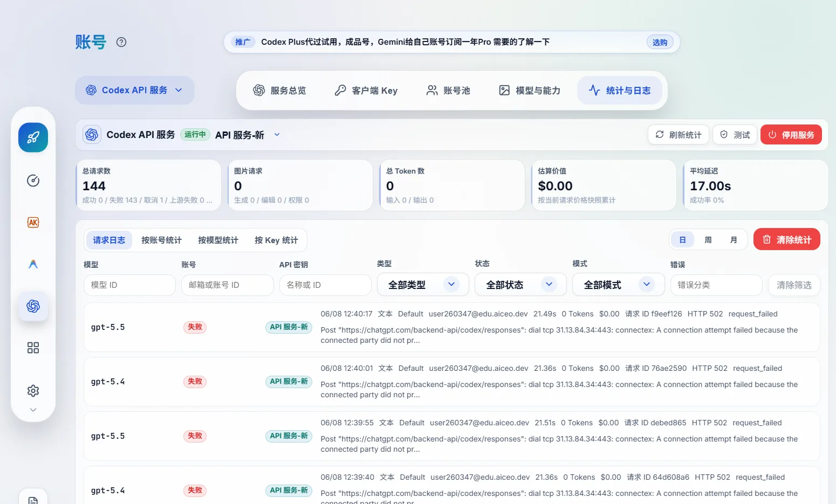
Task: Switch to the 统计与日志 tab
Action: tap(620, 91)
